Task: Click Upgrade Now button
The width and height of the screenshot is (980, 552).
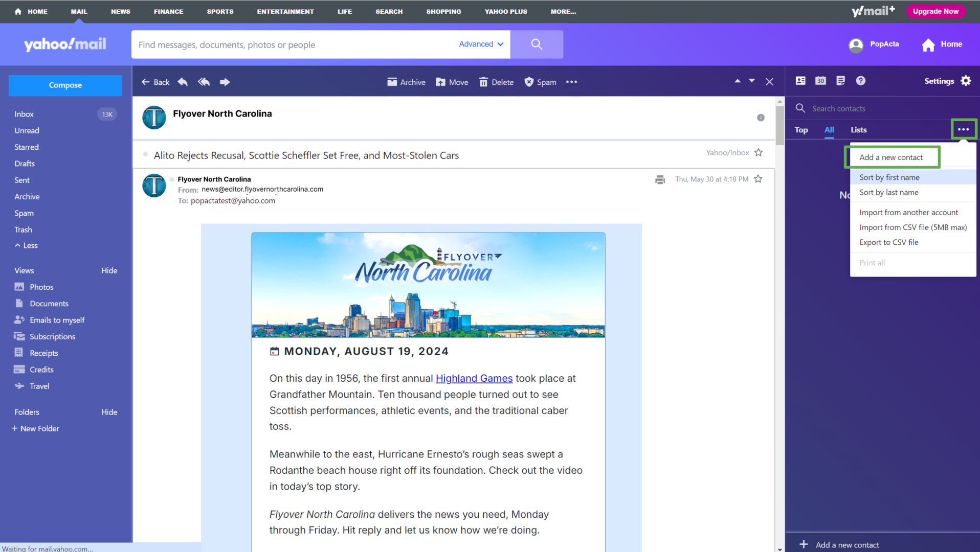Action: [936, 11]
